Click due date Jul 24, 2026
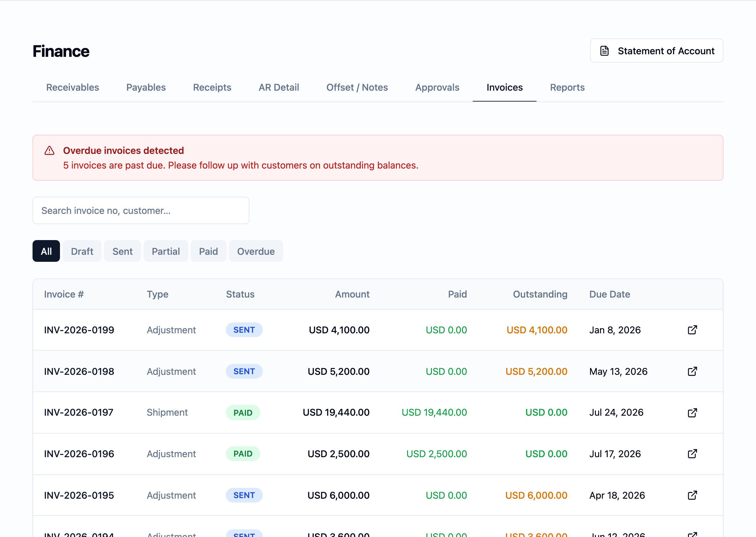The image size is (756, 537). 616,412
